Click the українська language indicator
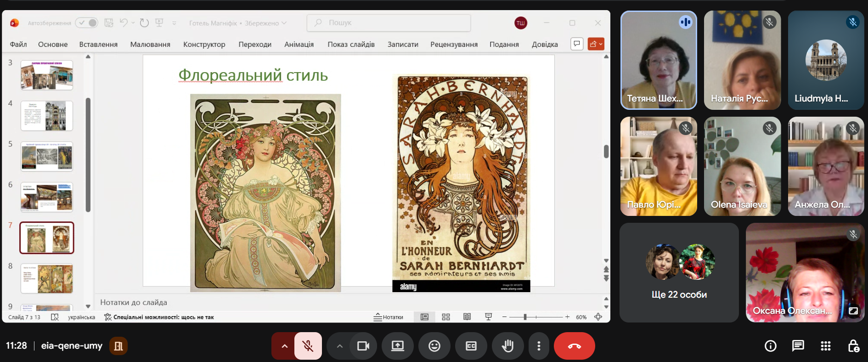Image resolution: width=868 pixels, height=362 pixels. 82,317
